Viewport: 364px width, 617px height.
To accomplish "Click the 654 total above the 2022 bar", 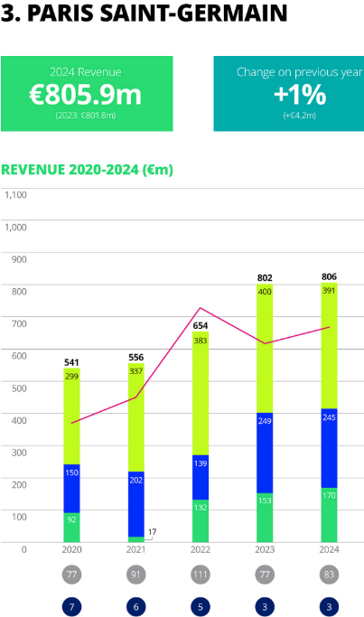I will tap(201, 326).
